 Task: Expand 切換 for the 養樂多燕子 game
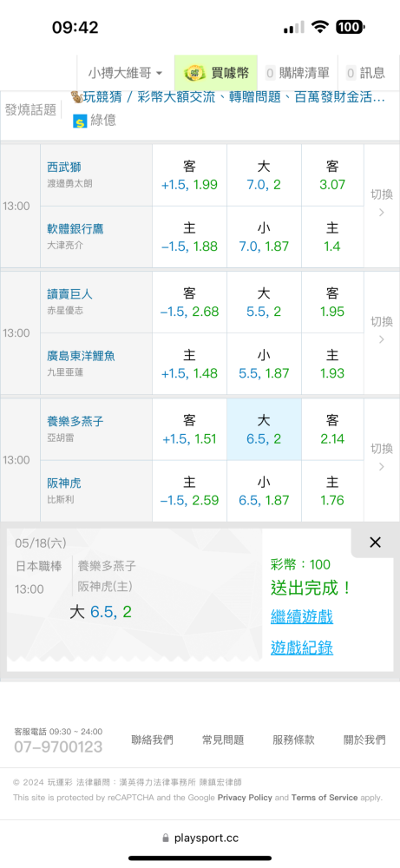pos(381,457)
